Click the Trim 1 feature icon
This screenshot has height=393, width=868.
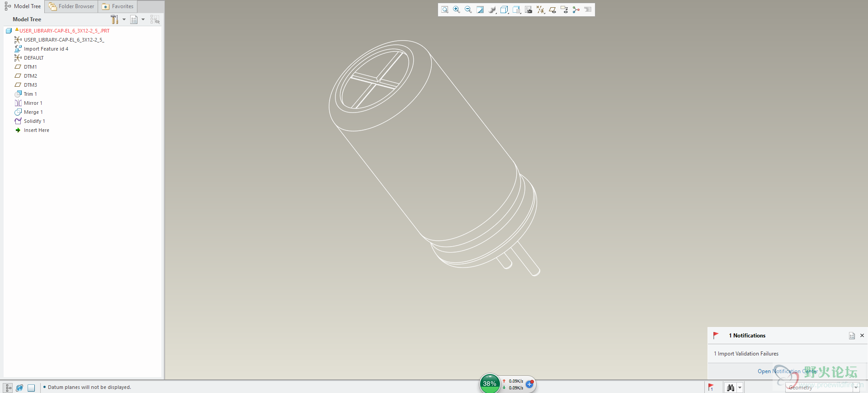click(x=18, y=94)
